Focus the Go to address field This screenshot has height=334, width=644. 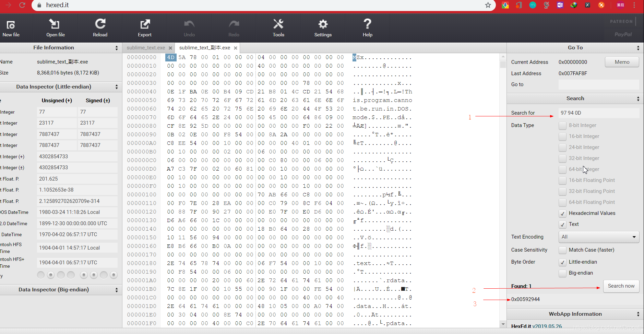[599, 84]
